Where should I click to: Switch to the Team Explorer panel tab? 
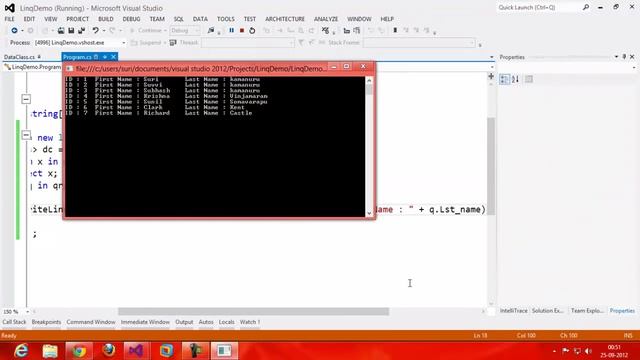tap(587, 311)
